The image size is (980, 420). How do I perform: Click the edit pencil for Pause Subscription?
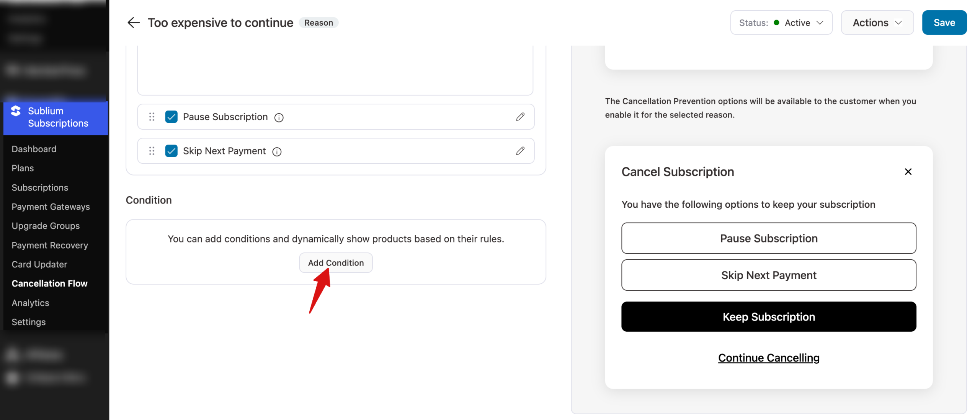pyautogui.click(x=520, y=117)
